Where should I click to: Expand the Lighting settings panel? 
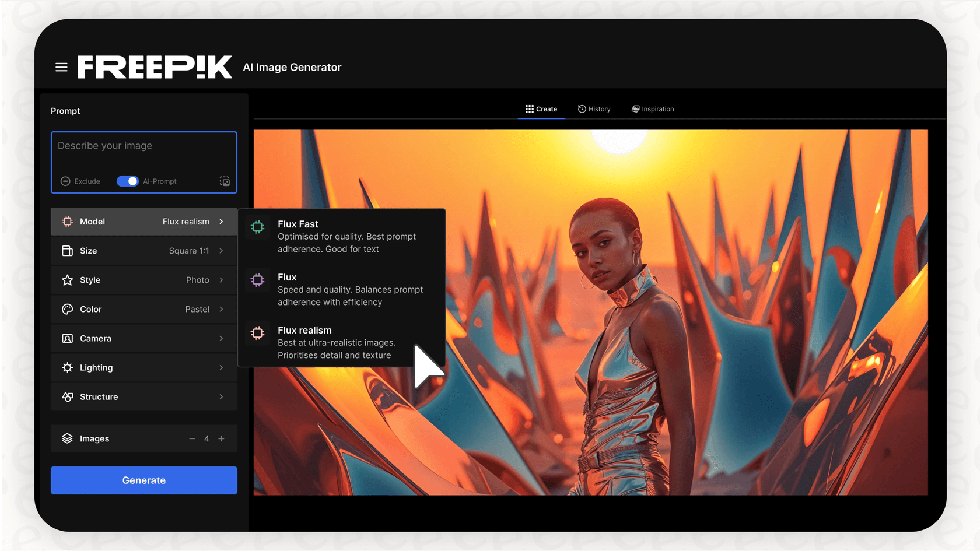coord(143,367)
